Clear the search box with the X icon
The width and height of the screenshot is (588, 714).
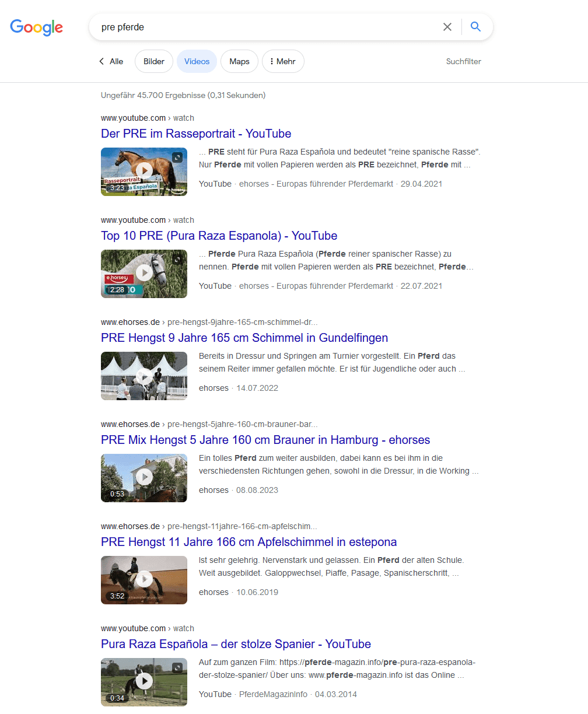pos(447,27)
